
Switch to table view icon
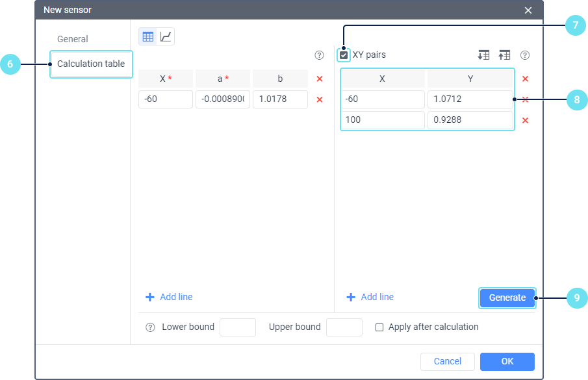coord(148,37)
